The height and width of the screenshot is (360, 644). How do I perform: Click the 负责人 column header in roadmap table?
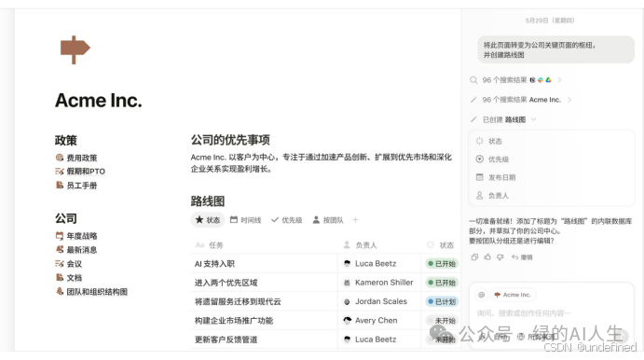point(360,245)
